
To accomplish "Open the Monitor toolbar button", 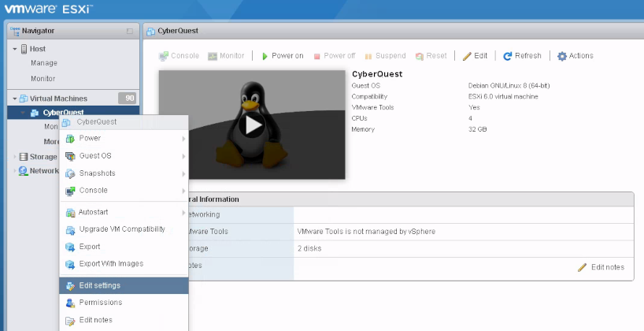I will click(x=226, y=56).
